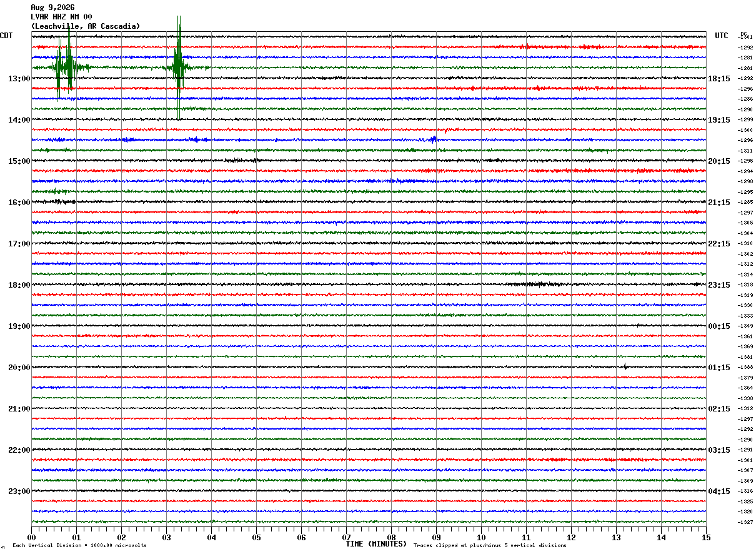
Task: Click the minute axis tick "09"
Action: [436, 537]
